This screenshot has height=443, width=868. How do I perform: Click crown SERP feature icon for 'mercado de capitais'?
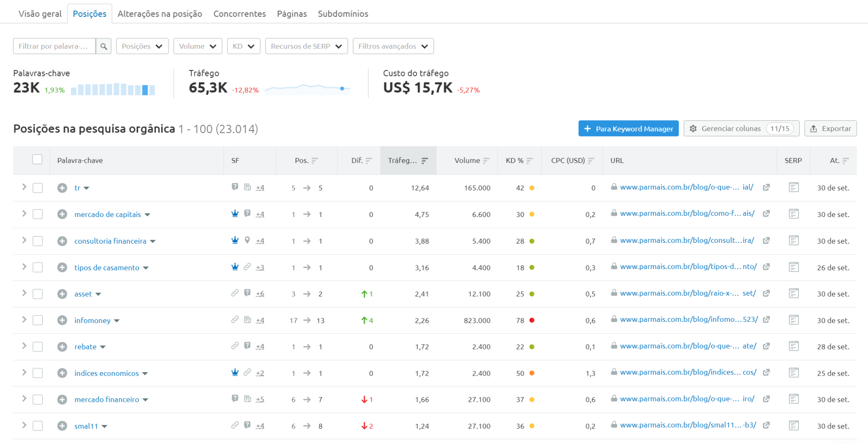(x=235, y=214)
